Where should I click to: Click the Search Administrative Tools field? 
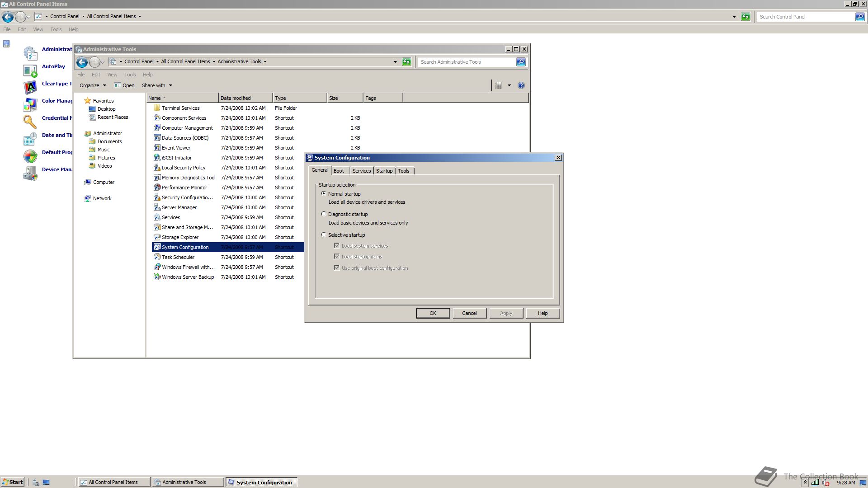[x=467, y=62]
